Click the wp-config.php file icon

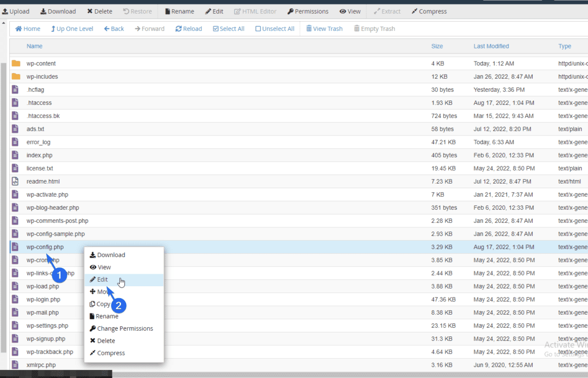(15, 247)
